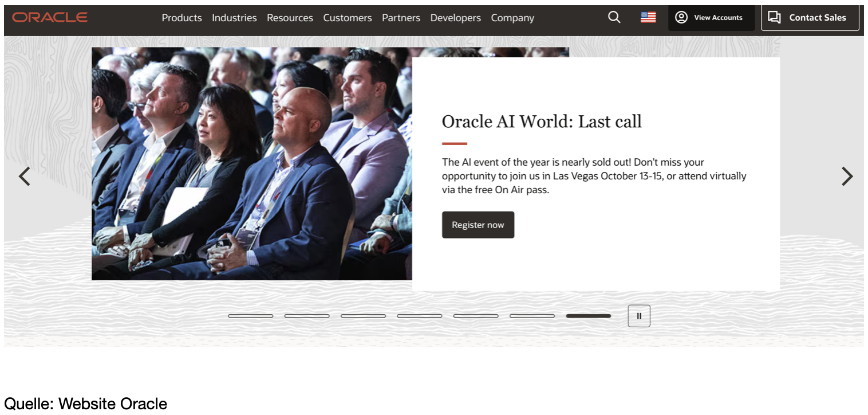Expand the Resources menu
This screenshot has width=868, height=415.
tap(290, 18)
